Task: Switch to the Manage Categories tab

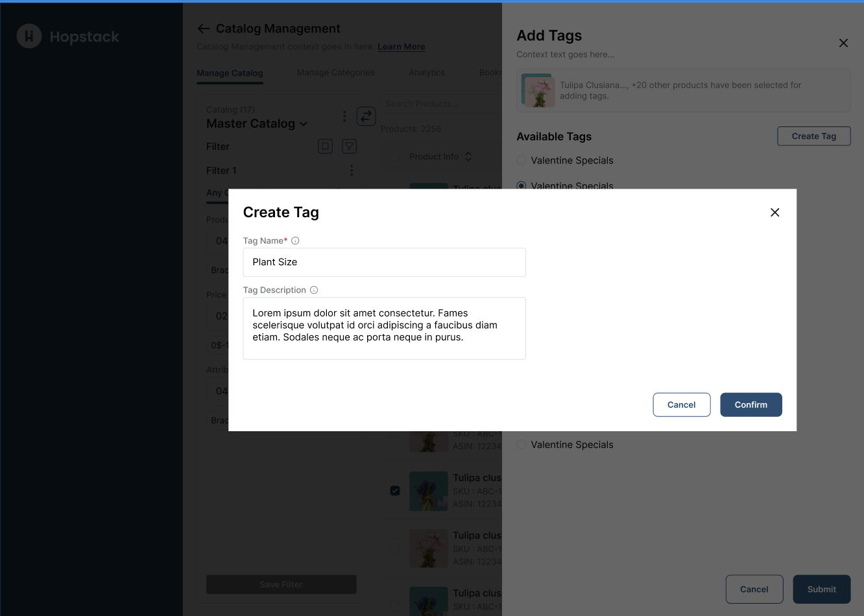Action: coord(335,73)
